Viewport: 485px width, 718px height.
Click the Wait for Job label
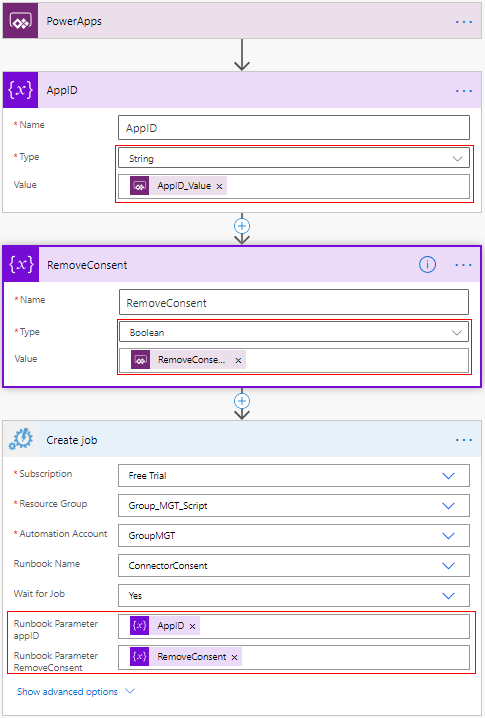click(x=39, y=593)
